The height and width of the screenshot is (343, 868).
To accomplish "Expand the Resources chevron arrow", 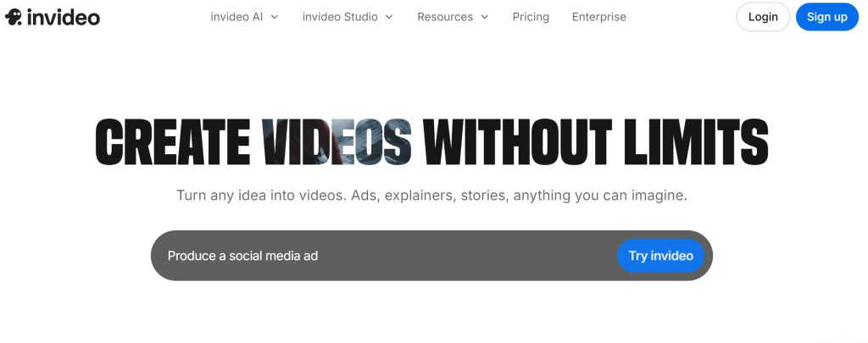I will click(x=484, y=17).
